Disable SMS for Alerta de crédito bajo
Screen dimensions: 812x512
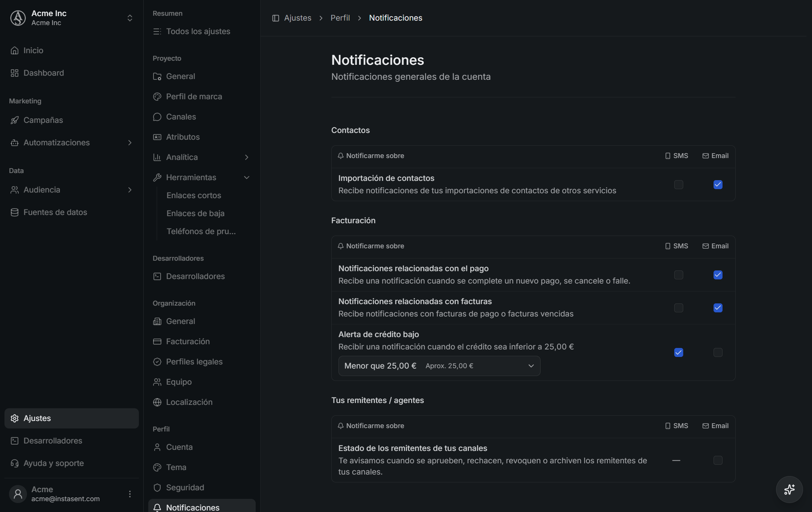click(x=678, y=352)
